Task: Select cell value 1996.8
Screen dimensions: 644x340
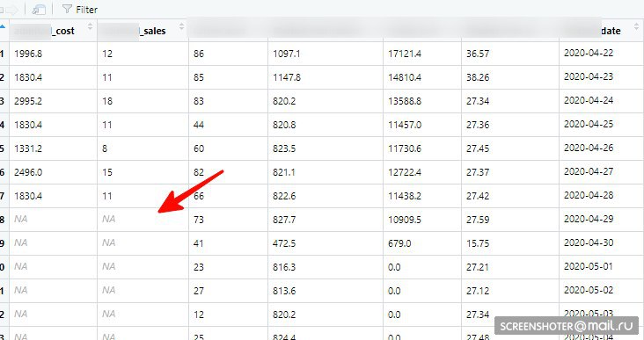Action: pos(28,54)
